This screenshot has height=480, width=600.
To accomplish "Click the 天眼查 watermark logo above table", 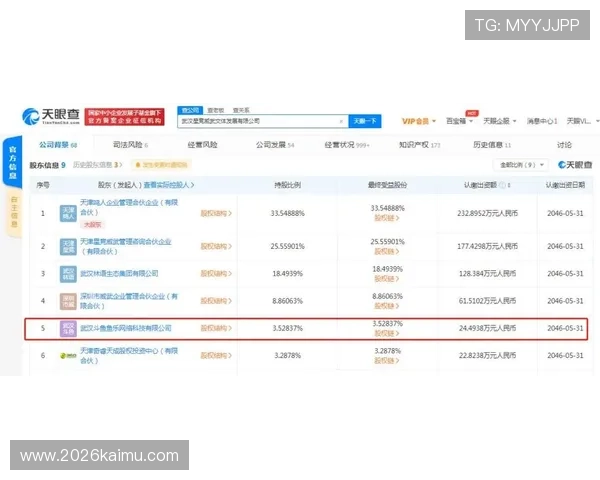I will [575, 165].
